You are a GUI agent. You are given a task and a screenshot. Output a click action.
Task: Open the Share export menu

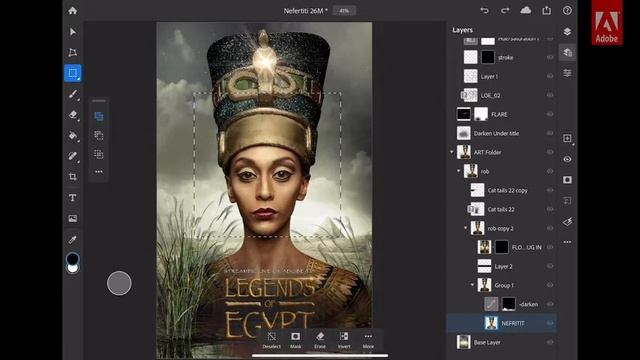547,10
